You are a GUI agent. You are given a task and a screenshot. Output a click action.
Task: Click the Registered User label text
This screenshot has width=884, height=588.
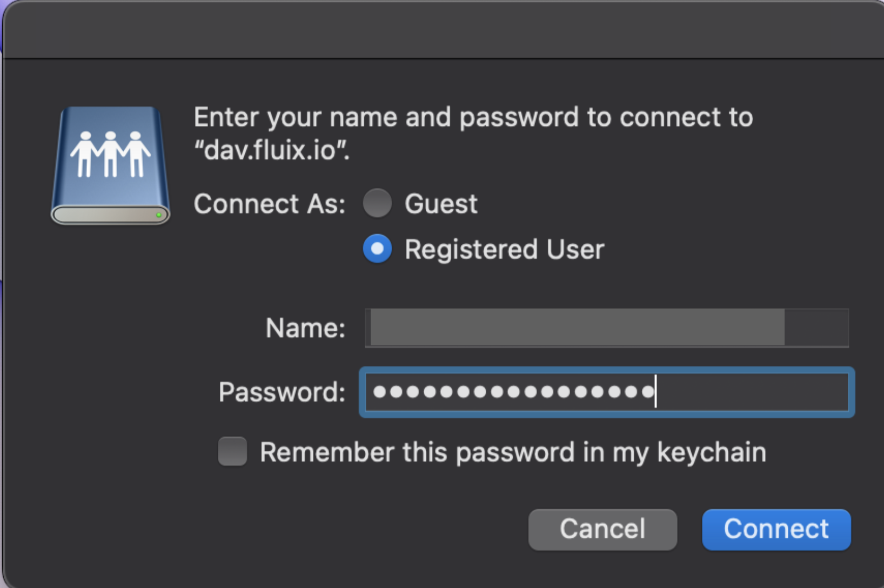[504, 250]
